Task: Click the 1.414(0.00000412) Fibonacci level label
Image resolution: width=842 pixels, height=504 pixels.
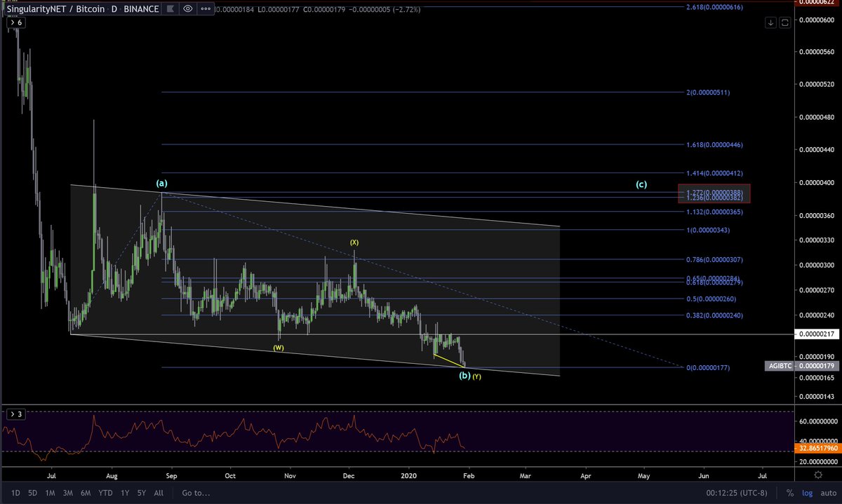Action: pyautogui.click(x=714, y=172)
